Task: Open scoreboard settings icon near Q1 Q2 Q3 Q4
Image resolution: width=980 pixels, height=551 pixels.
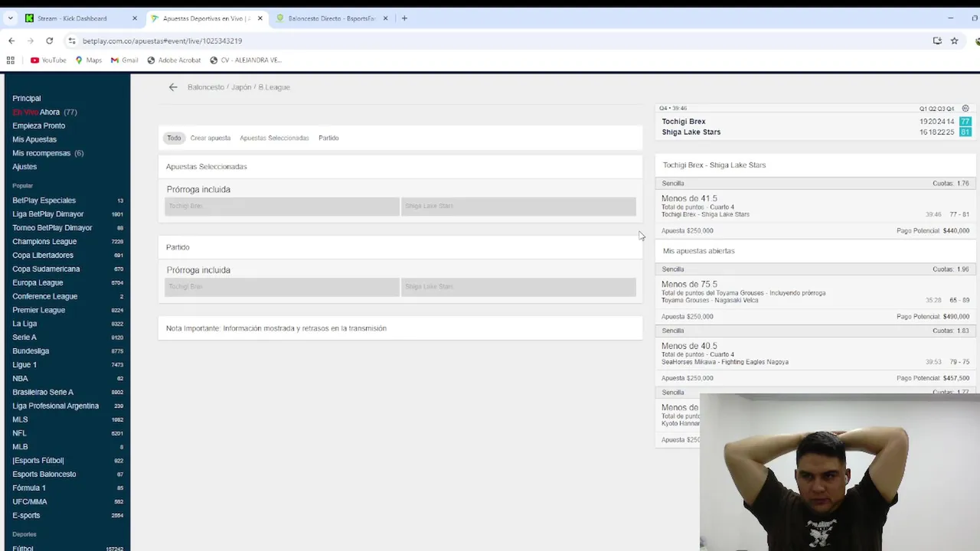Action: point(965,109)
